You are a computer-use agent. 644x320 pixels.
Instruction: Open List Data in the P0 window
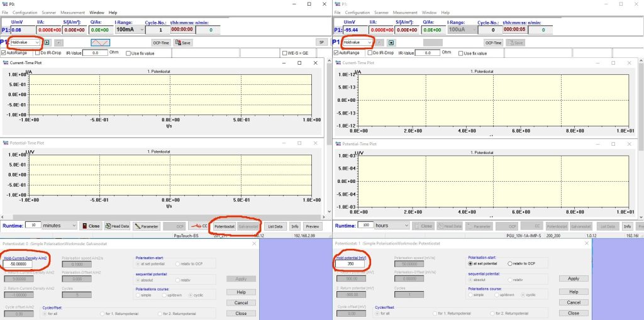[275, 226]
